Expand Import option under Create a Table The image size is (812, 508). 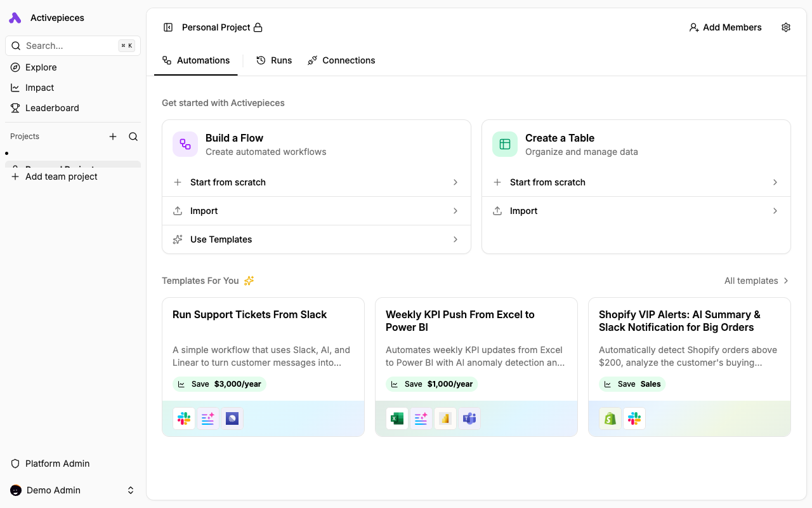[636, 211]
